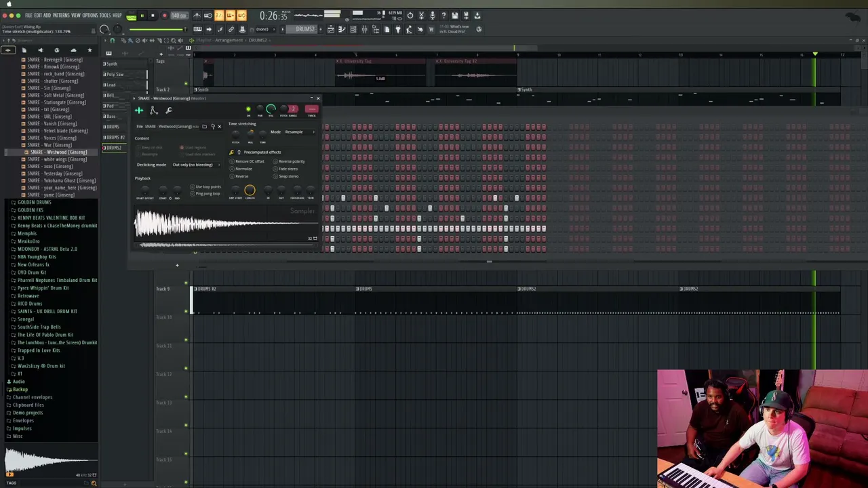
Task: Select SNARE - Yesterday [Ginseng] sample
Action: (x=55, y=174)
